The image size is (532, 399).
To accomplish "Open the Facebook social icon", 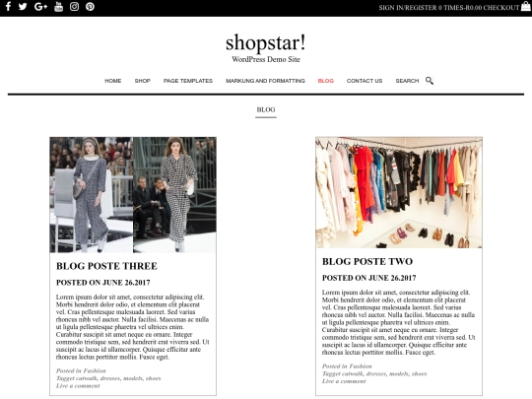I will [8, 7].
